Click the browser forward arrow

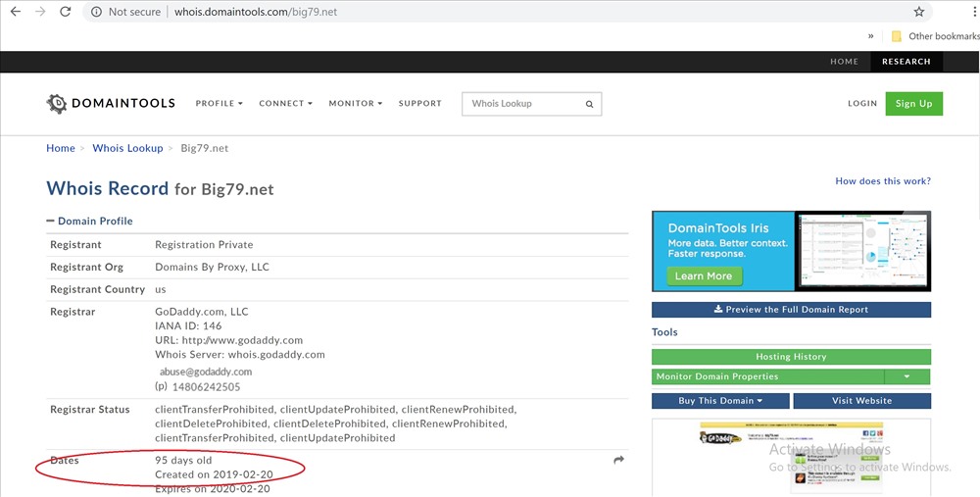(x=40, y=12)
